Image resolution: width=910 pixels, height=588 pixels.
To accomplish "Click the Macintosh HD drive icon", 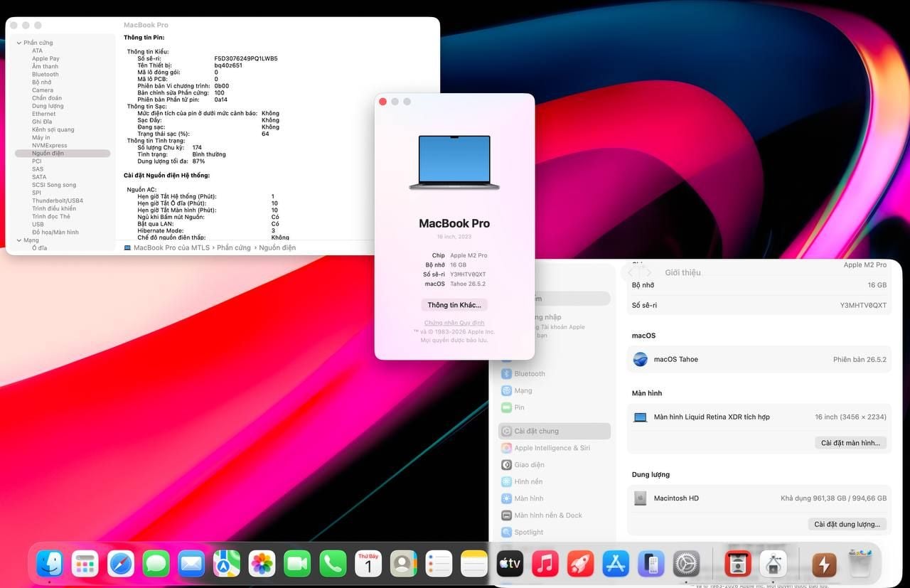I will coord(640,498).
